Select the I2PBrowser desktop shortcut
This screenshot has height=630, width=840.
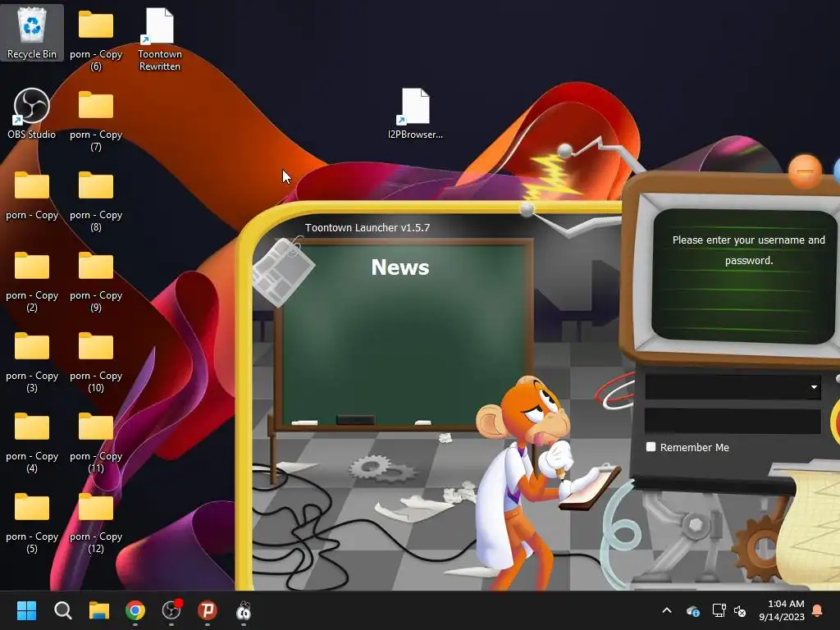point(415,113)
